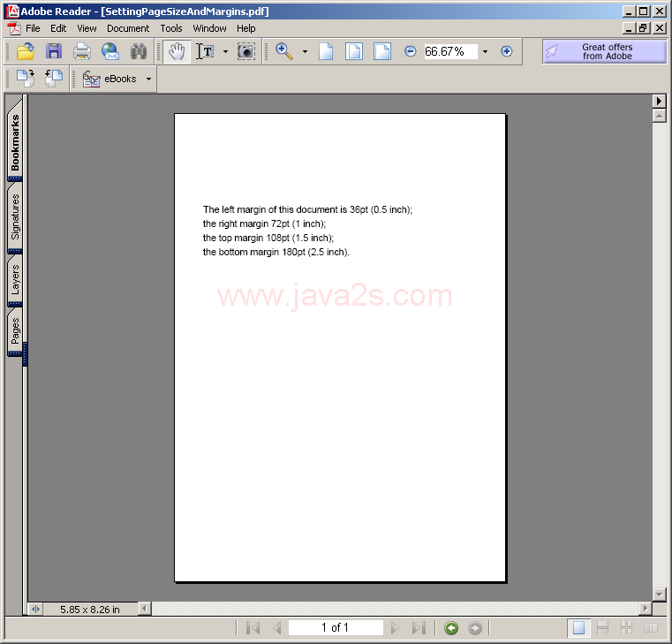This screenshot has width=672, height=644.
Task: Open the document pane options arrow
Action: click(659, 102)
